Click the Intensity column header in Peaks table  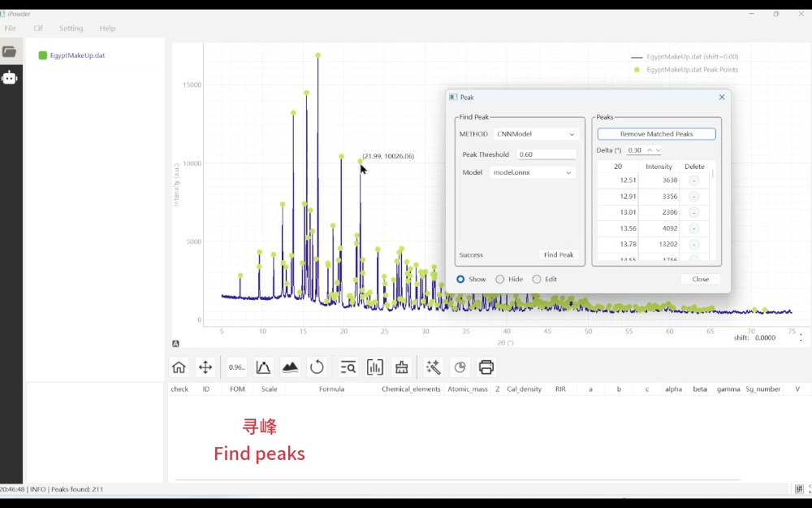pyautogui.click(x=659, y=167)
